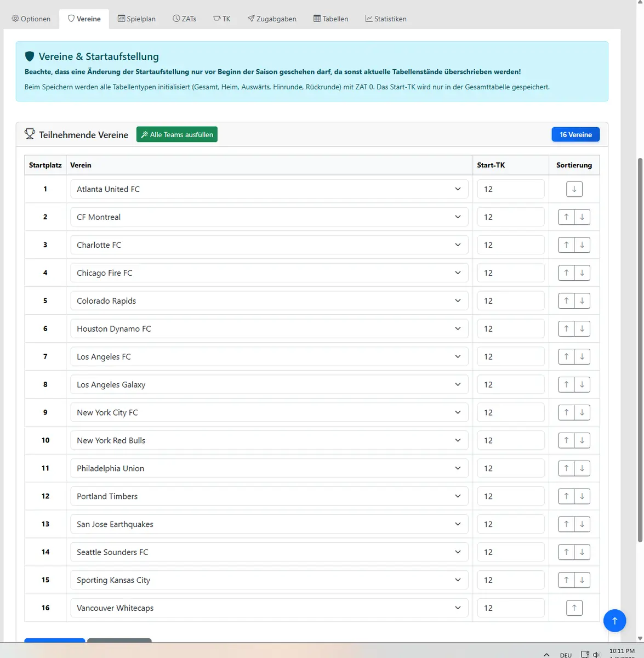The width and height of the screenshot is (644, 658).
Task: Click the speaker volume icon in taskbar
Action: pos(596,654)
